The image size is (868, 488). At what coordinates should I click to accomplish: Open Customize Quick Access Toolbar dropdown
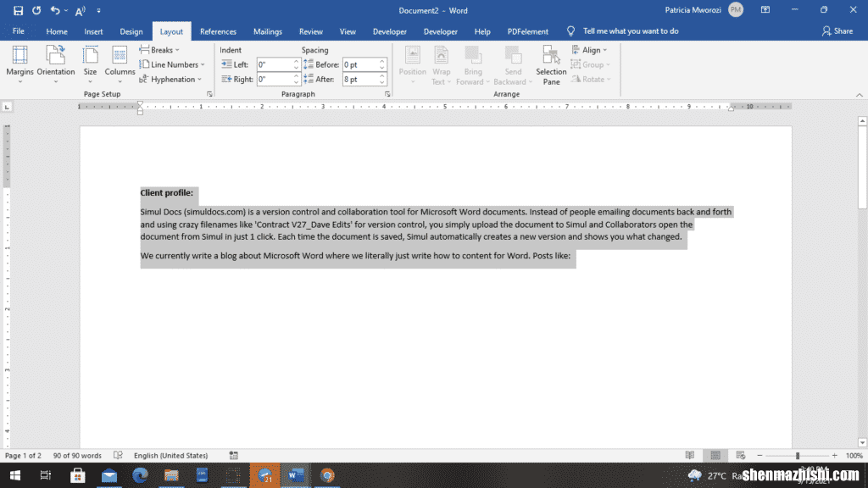[98, 10]
